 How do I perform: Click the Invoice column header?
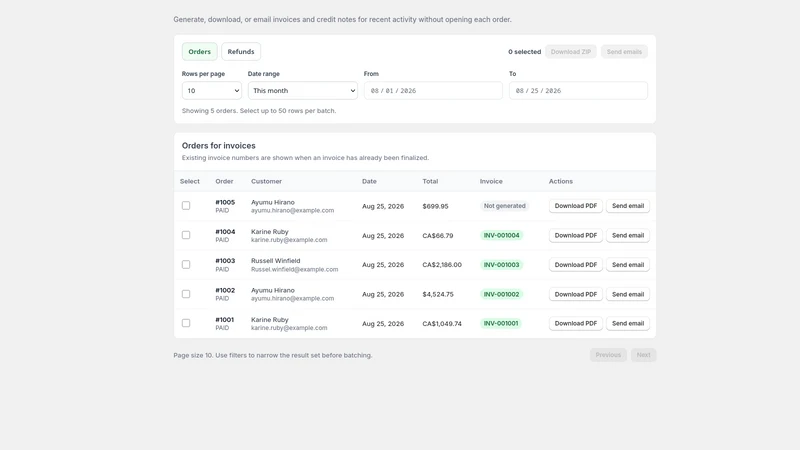click(x=491, y=181)
